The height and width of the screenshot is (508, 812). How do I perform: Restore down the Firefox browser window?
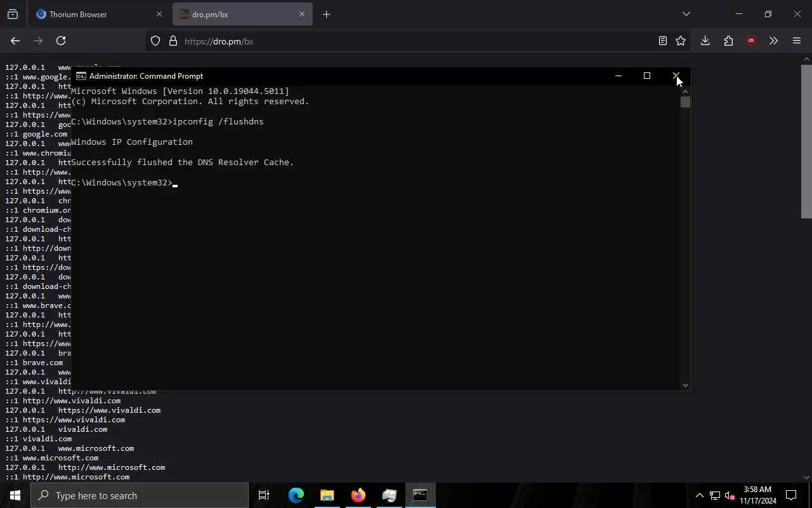[768, 14]
